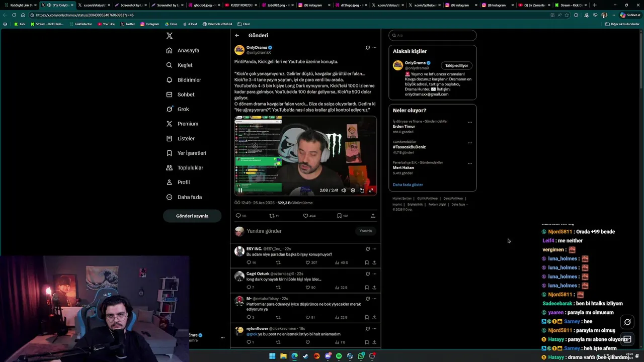This screenshot has width=644, height=362.
Task: Open options for Erden Timur trend
Action: 470,122
